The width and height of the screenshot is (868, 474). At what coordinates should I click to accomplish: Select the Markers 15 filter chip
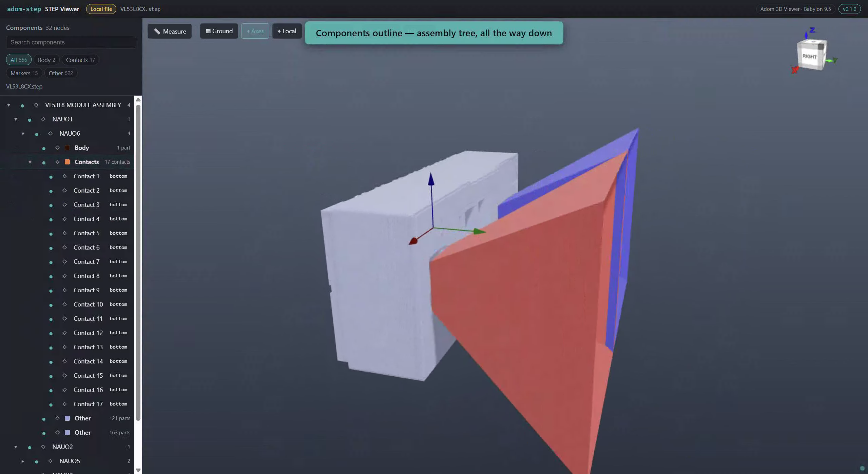24,73
